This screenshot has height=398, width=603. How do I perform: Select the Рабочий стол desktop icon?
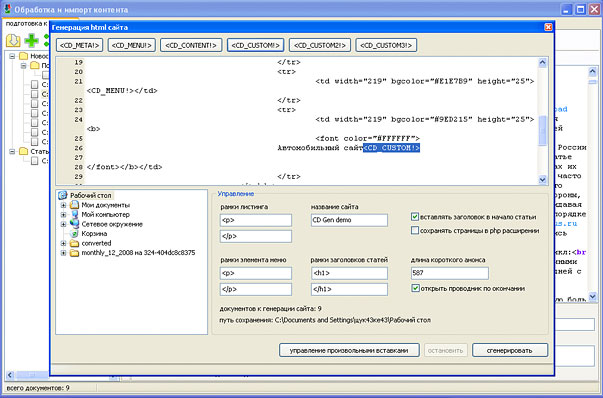(x=63, y=195)
